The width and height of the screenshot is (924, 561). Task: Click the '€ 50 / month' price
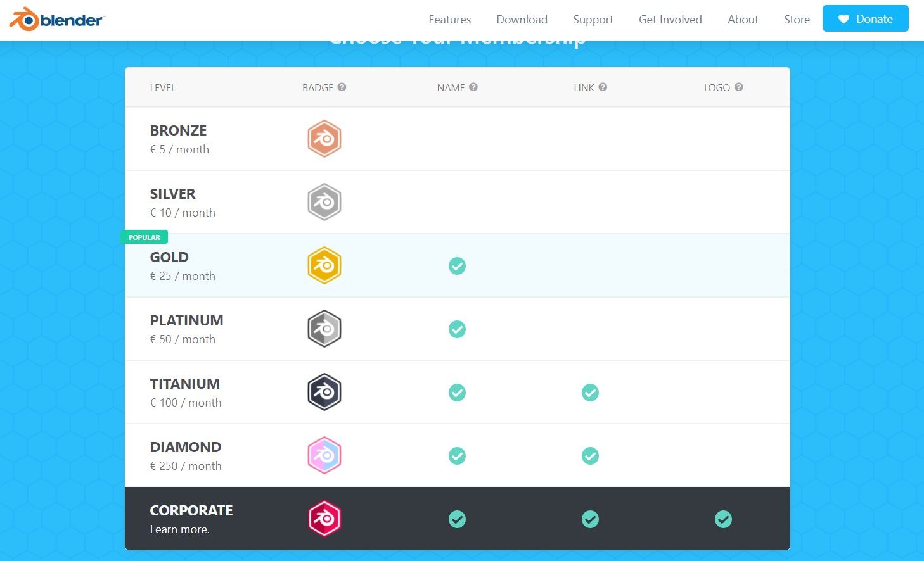[183, 339]
